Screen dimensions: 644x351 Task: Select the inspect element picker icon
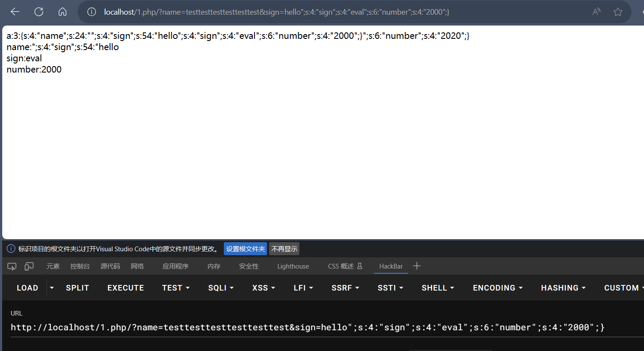(12, 266)
